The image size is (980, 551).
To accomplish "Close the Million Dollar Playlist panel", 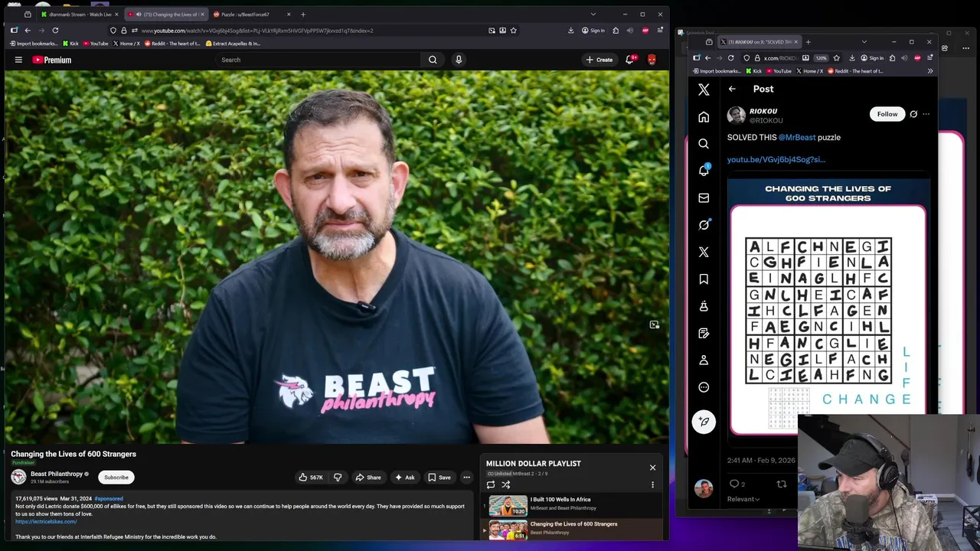I will point(652,468).
